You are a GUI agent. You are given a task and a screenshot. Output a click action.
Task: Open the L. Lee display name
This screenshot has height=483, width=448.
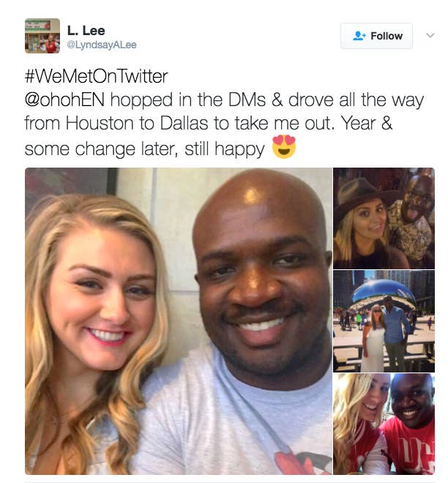click(x=86, y=31)
